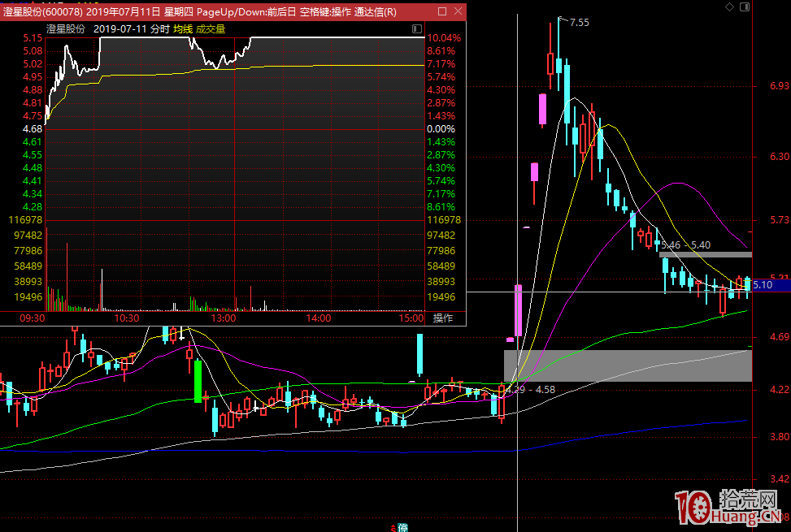
Task: Toggle the 成交量 volume label
Action: coord(211,28)
